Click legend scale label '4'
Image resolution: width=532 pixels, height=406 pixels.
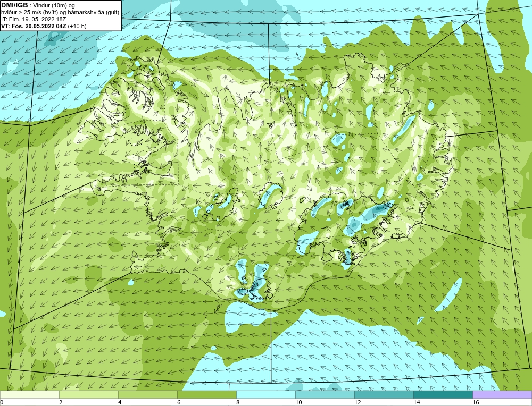point(119,402)
